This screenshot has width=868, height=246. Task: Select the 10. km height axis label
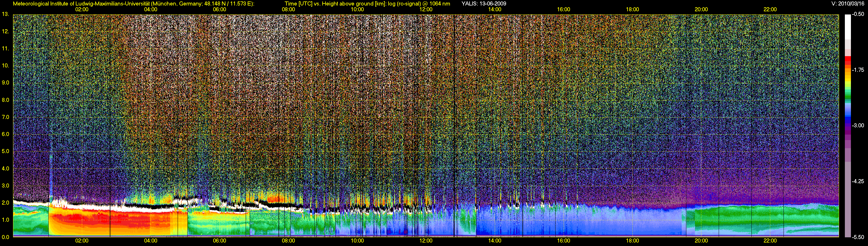(5, 66)
